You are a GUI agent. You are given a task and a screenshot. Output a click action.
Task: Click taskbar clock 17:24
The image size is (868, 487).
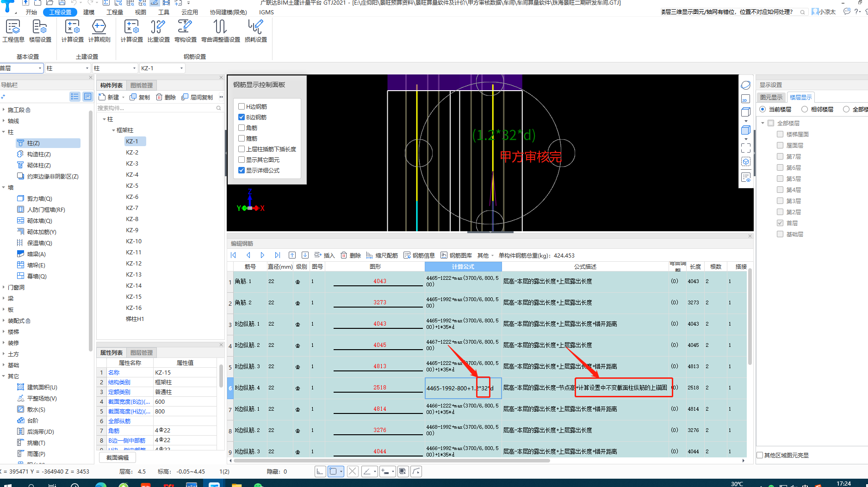point(843,483)
